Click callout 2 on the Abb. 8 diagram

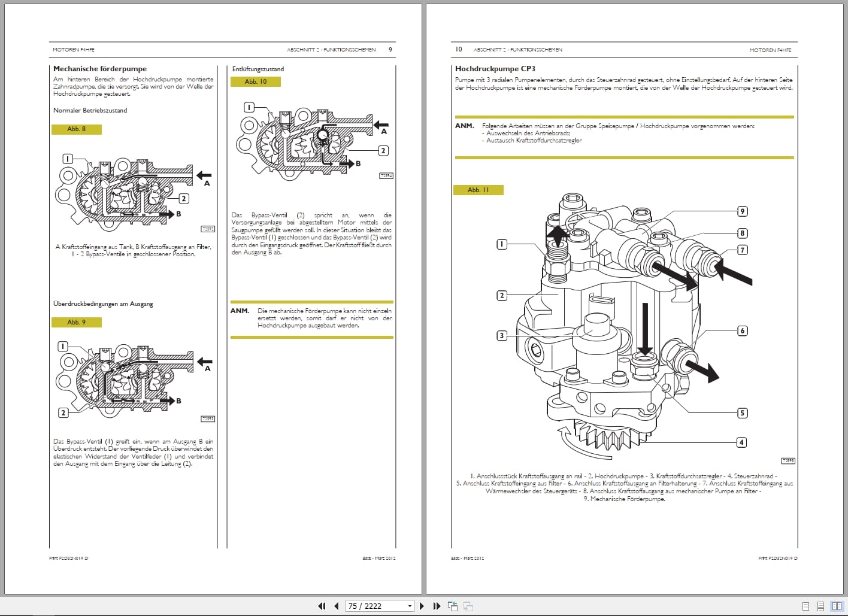[183, 198]
